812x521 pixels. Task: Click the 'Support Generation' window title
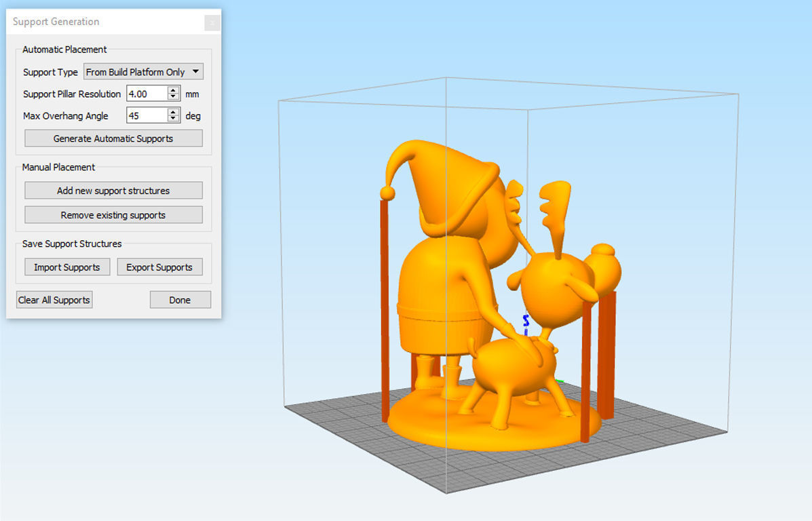click(x=56, y=22)
